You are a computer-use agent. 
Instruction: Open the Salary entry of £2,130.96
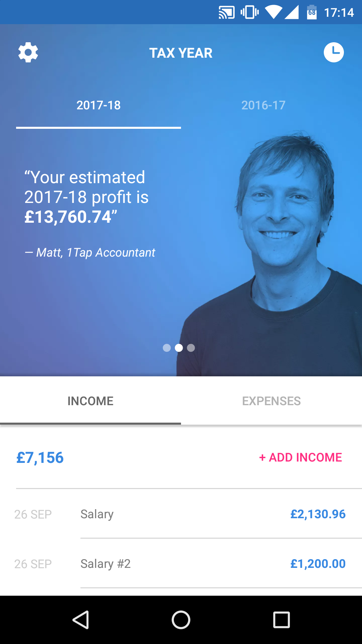coord(181,514)
